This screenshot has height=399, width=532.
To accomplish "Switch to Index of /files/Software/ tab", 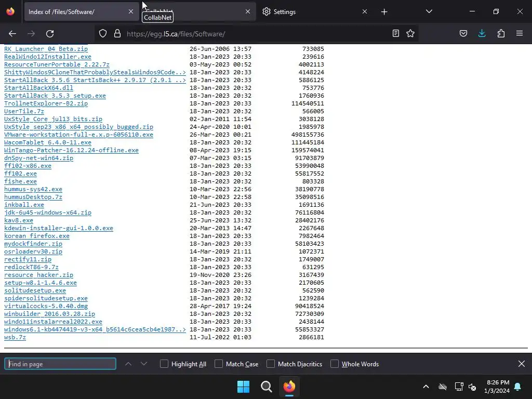I will pyautogui.click(x=81, y=11).
